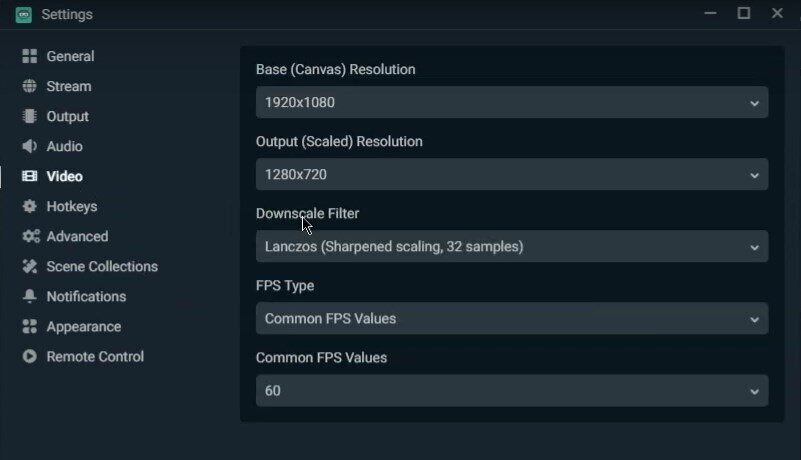This screenshot has width=801, height=460.
Task: Click the Scene Collections icon
Action: pyautogui.click(x=30, y=267)
